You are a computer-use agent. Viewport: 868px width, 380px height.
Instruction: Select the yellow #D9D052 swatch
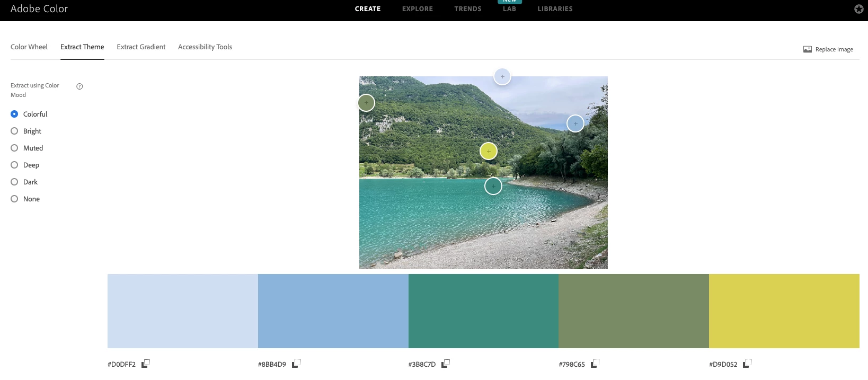tap(784, 311)
